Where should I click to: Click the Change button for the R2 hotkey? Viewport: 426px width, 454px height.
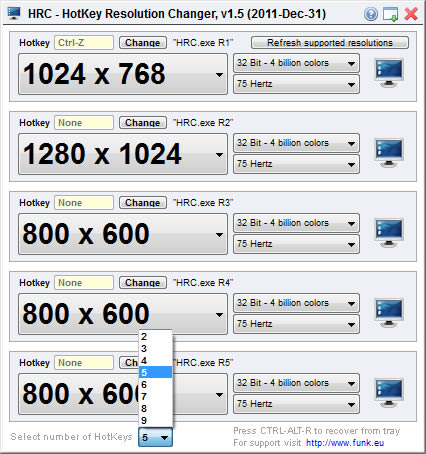click(x=143, y=123)
